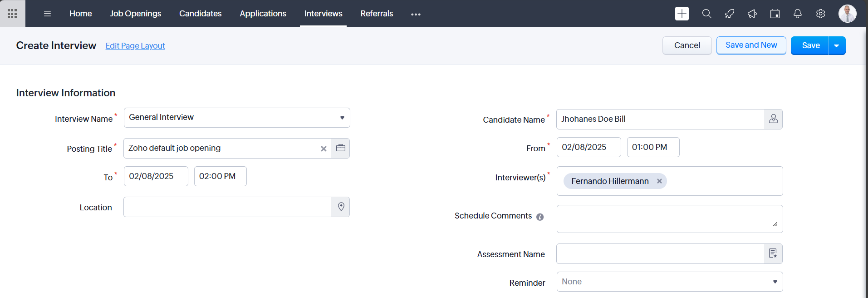
Task: Click the Save and New button
Action: tap(751, 45)
